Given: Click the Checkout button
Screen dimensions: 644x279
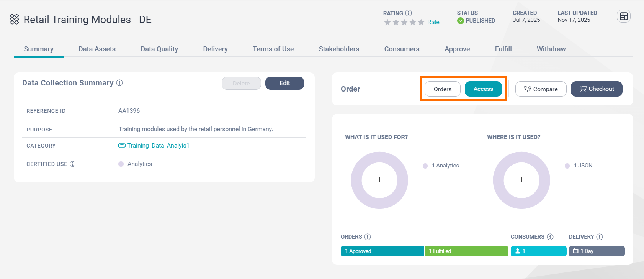Looking at the screenshot, I should tap(597, 89).
